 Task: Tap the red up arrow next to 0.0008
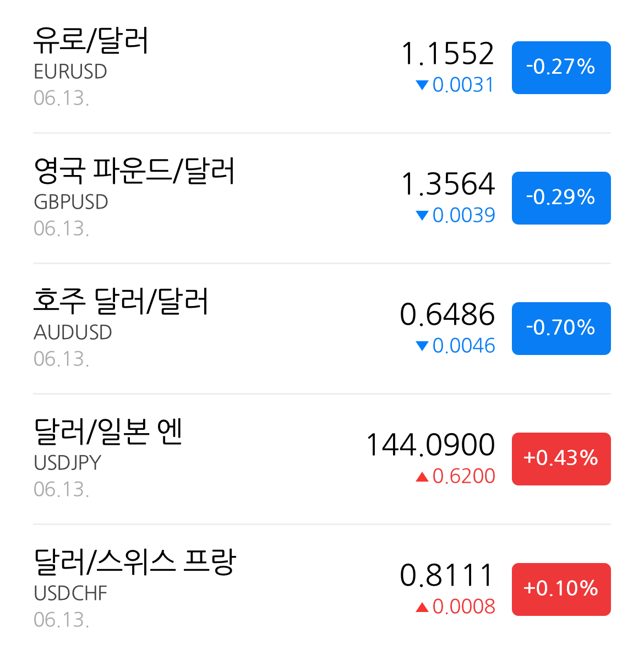pyautogui.click(x=422, y=607)
